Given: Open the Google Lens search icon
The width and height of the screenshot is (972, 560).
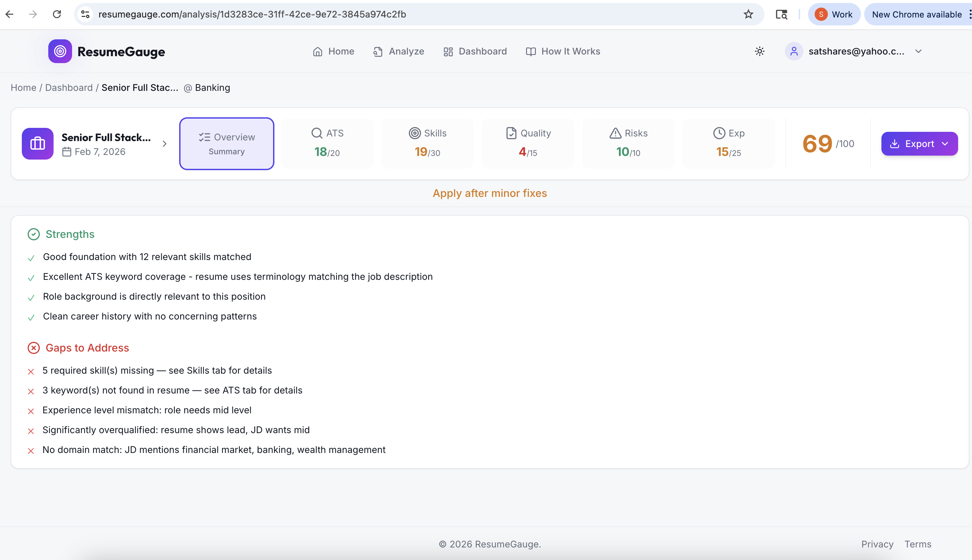Looking at the screenshot, I should point(781,14).
